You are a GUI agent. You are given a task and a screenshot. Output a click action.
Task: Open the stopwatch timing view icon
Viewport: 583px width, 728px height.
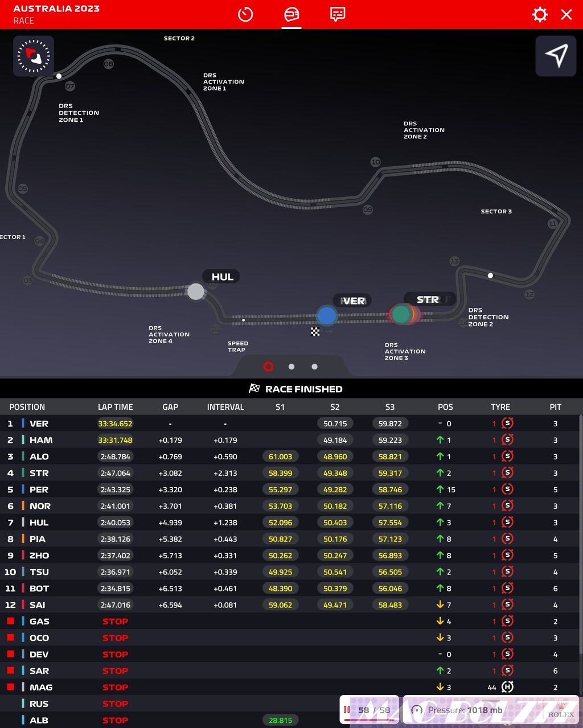245,14
